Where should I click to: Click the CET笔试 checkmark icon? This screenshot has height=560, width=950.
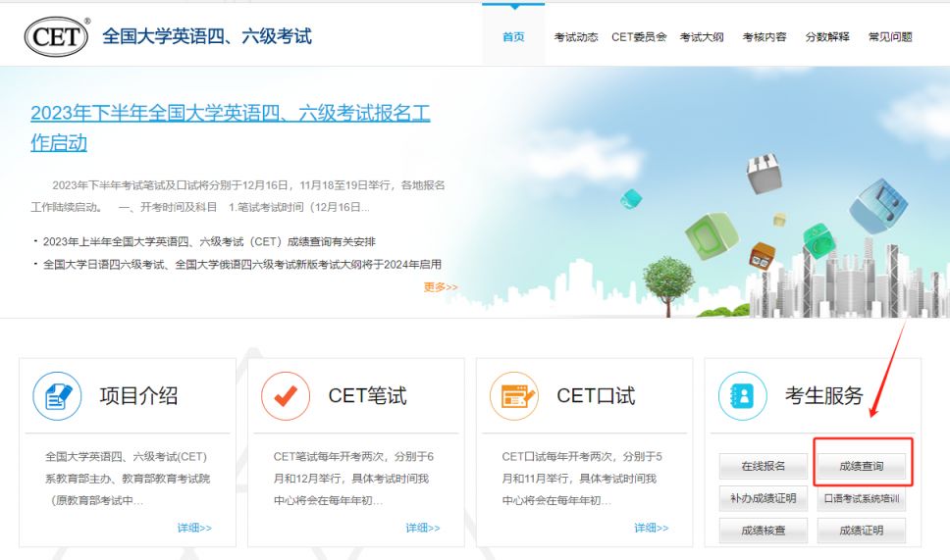point(286,396)
